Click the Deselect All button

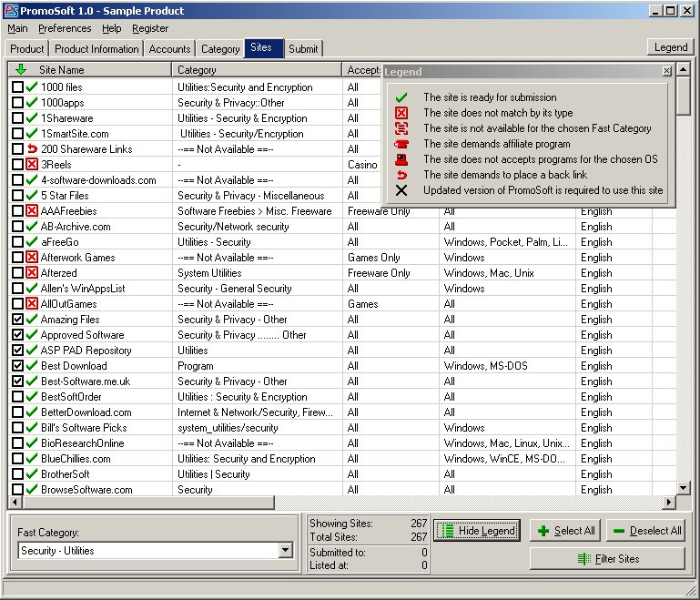click(646, 531)
